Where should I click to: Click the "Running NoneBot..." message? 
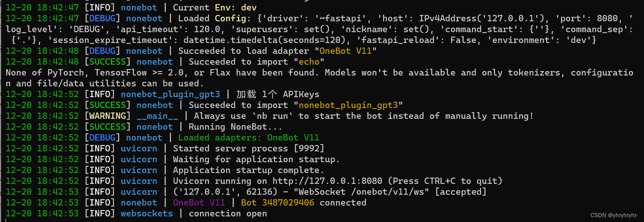coord(235,127)
